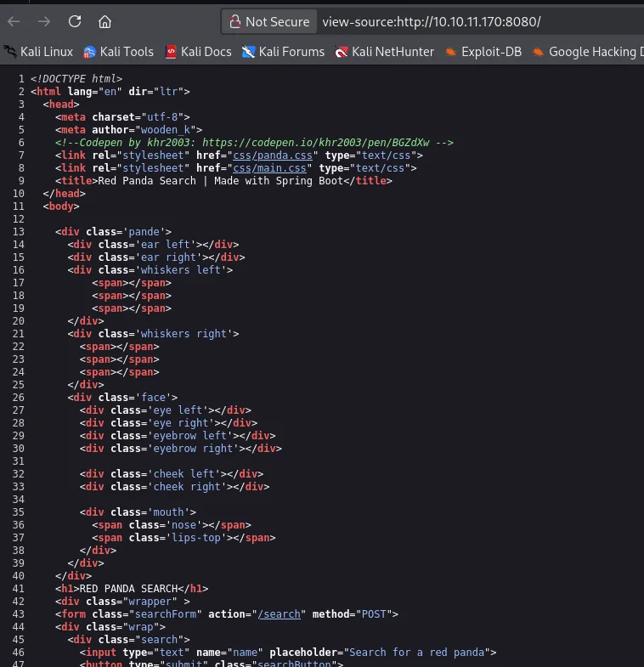
Task: Click the 'mouth' div class text
Action: click(x=168, y=512)
